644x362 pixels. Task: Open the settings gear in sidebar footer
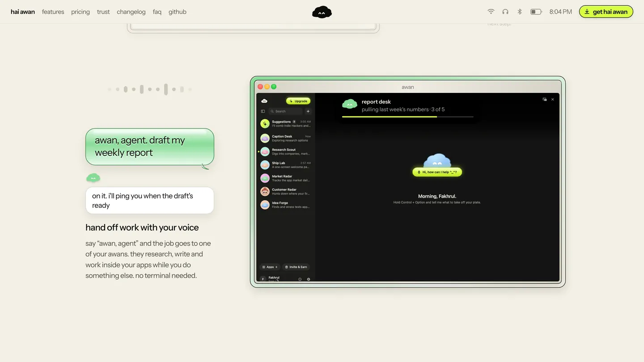point(308,279)
